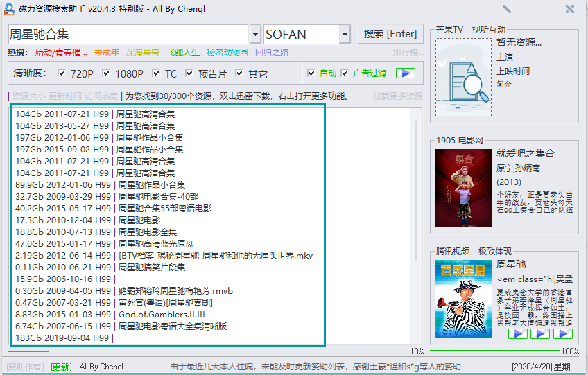The width and height of the screenshot is (588, 375).
Task: Open the 百变星君 movie poster thumbnail
Action: click(x=463, y=299)
